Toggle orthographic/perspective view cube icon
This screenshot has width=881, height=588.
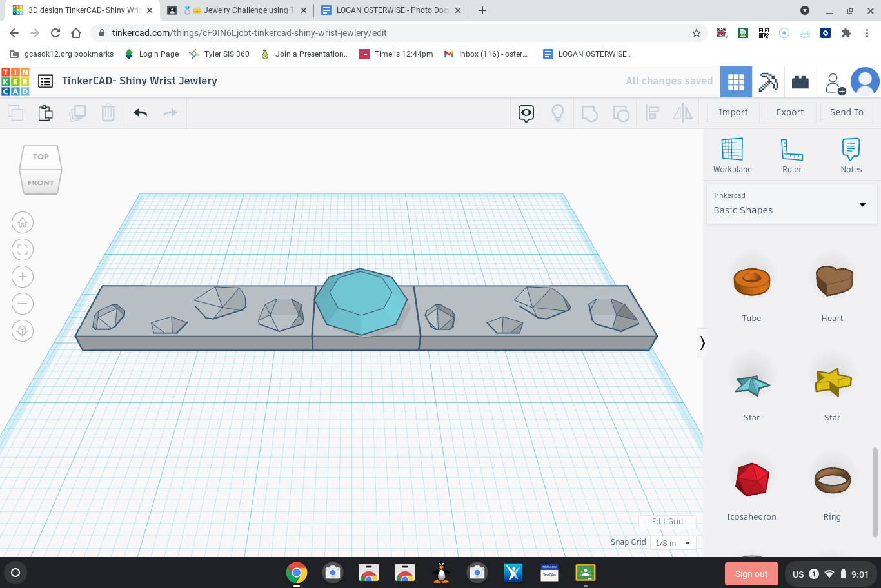(23, 331)
